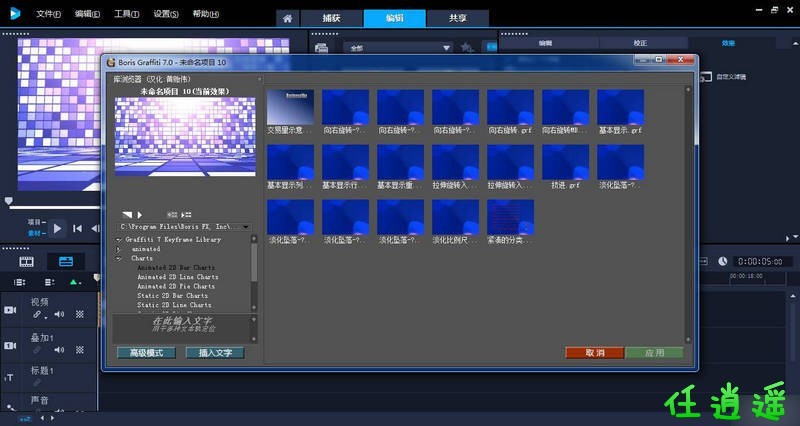Play the preview in VideoStudio player

[x=57, y=229]
